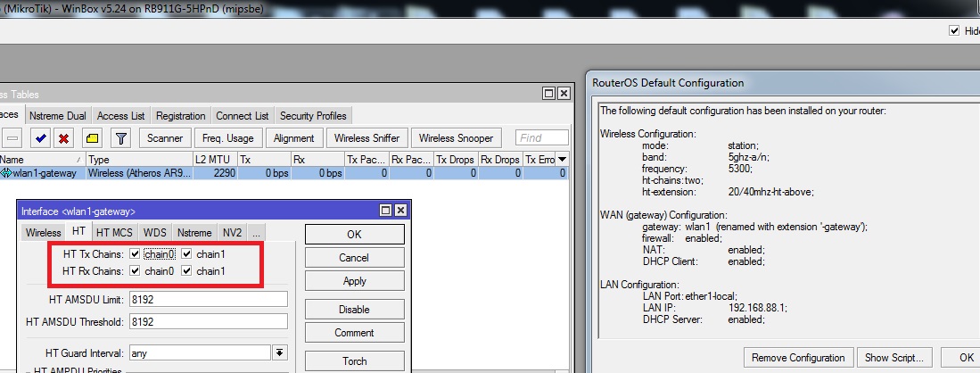980x373 pixels.
Task: Click the Disable button in Interface dialog
Action: coord(354,309)
